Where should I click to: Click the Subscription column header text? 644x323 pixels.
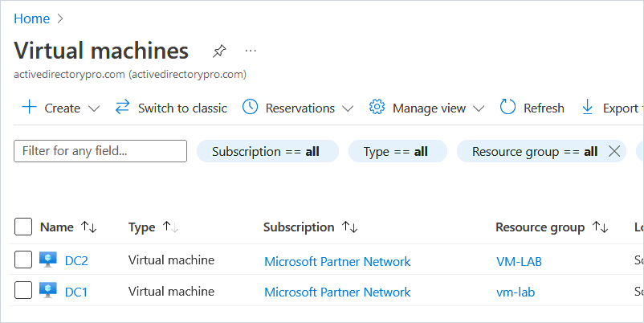pyautogui.click(x=299, y=227)
